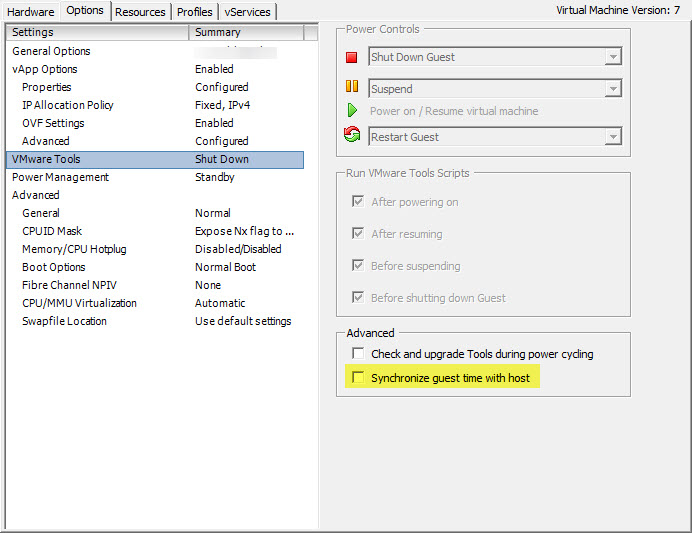Open the Boot Options setting
This screenshot has width=692, height=533.
click(x=54, y=267)
